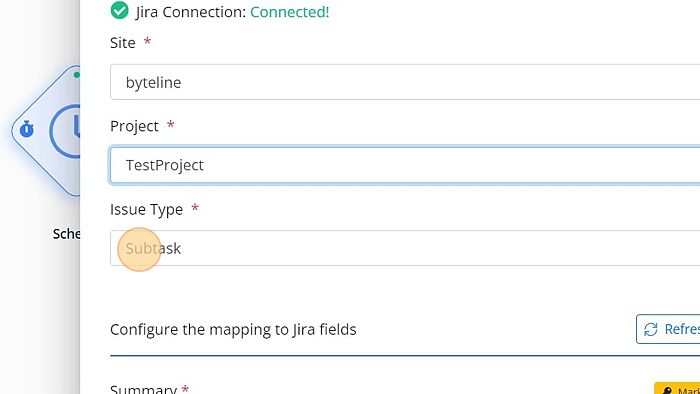Expand the Project dropdown showing TestProject
The image size is (700, 394).
point(405,165)
